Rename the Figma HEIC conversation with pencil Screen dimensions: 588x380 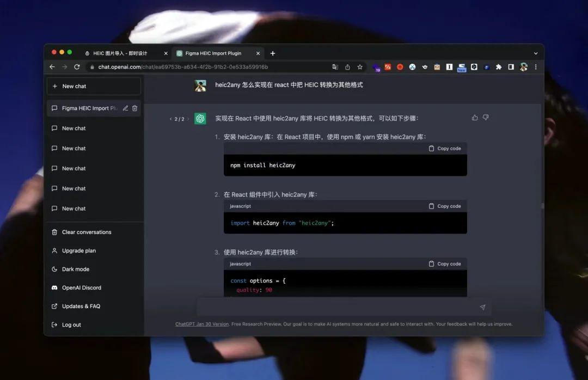125,108
